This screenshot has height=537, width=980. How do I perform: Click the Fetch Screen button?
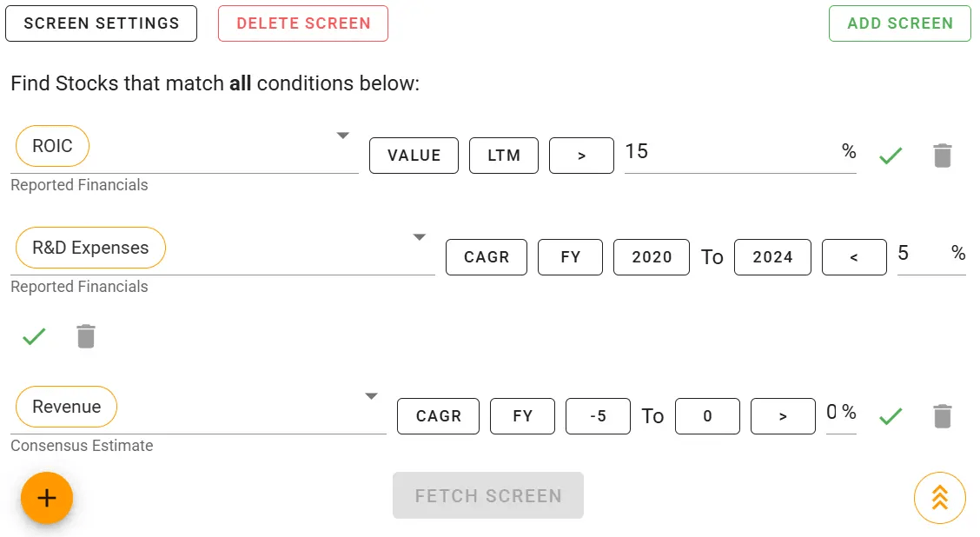pyautogui.click(x=488, y=496)
